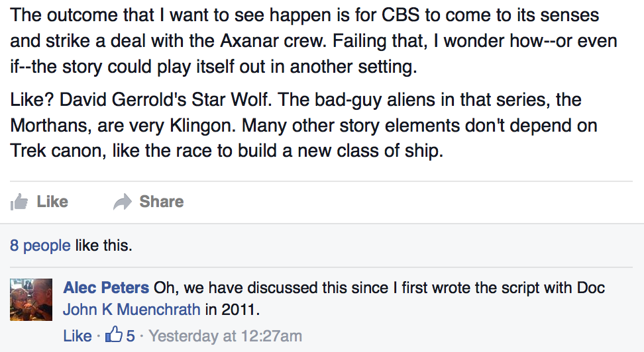The image size is (644, 352).
Task: Click the 'like this.' text after 8 people
Action: coord(103,245)
